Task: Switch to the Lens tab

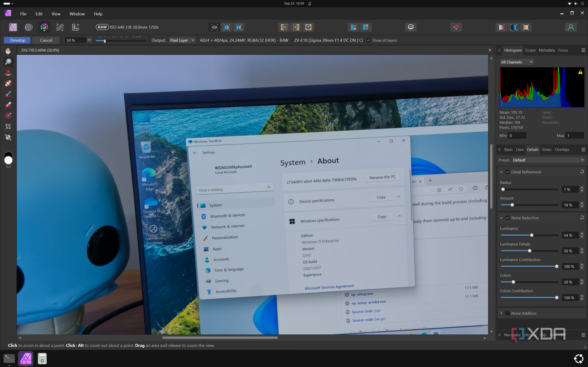Action: [x=520, y=150]
